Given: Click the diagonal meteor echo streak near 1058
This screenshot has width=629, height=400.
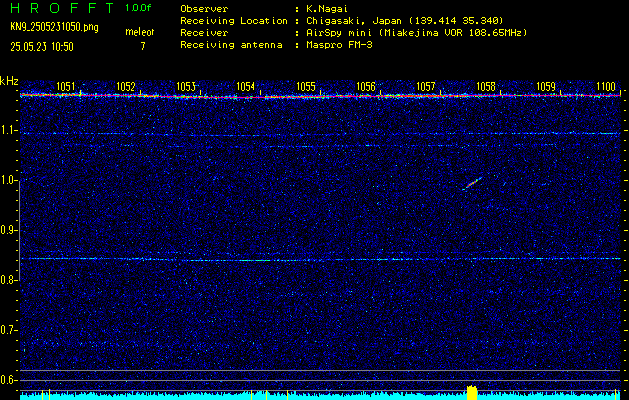Looking at the screenshot, I should 472,183.
